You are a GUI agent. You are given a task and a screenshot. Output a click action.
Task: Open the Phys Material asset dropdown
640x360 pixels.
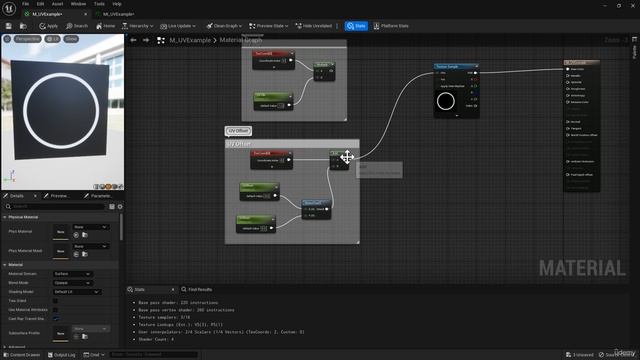coord(91,227)
